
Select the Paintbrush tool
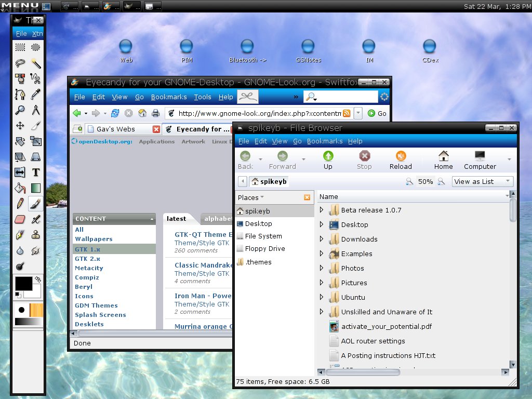click(x=35, y=204)
